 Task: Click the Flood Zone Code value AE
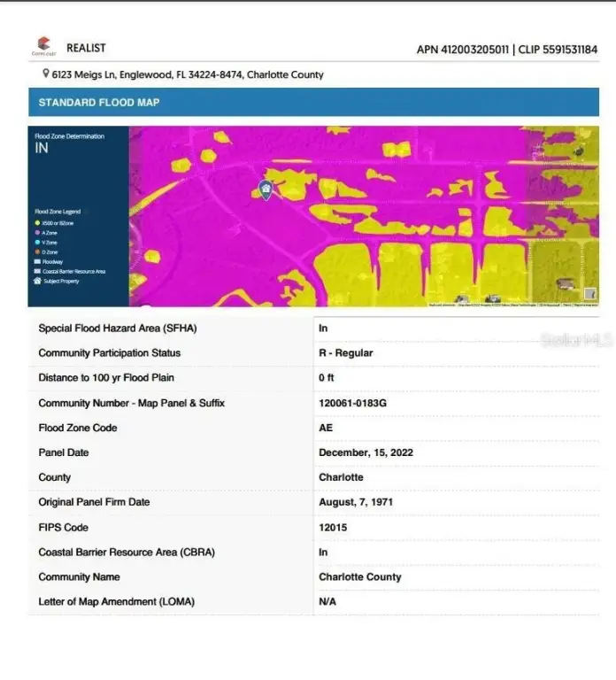pyautogui.click(x=326, y=428)
